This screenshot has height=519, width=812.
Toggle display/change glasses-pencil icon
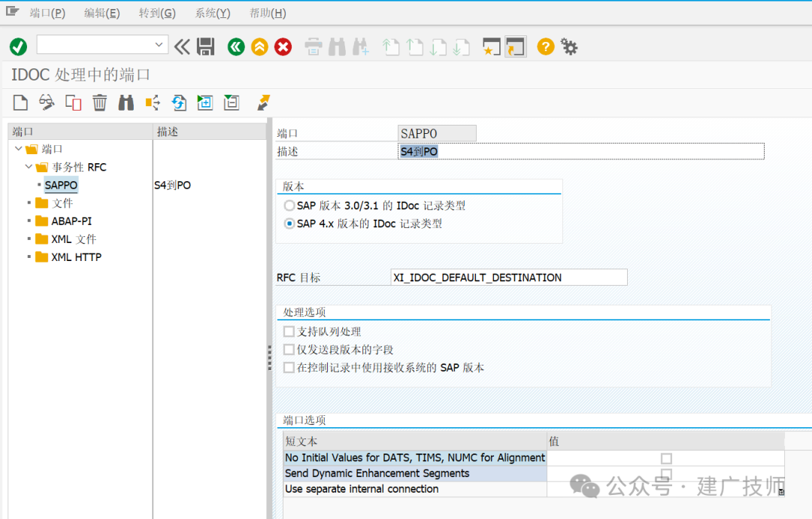pos(47,102)
